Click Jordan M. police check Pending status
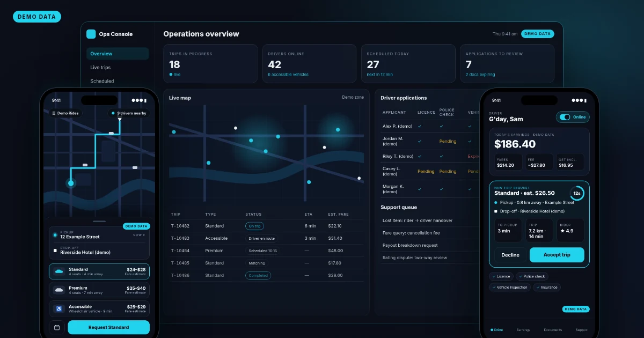The width and height of the screenshot is (644, 338). 448,141
